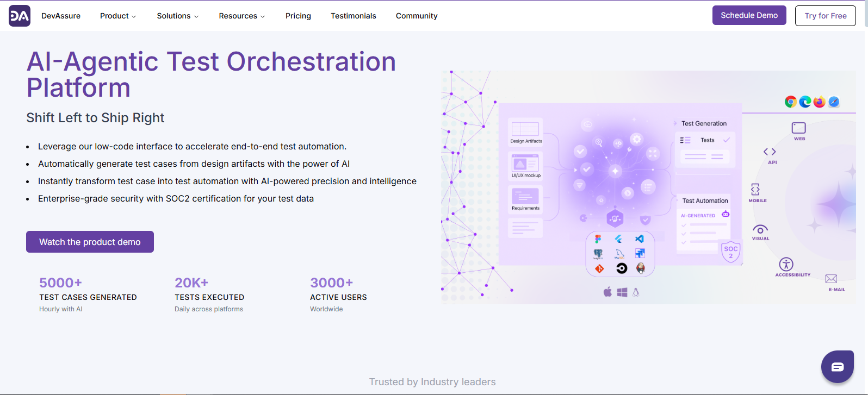Image resolution: width=868 pixels, height=395 pixels.
Task: Expand the Product dropdown menu
Action: coord(118,16)
